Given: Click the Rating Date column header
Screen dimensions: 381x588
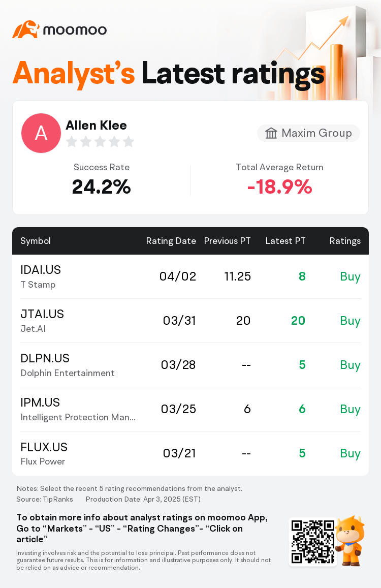Looking at the screenshot, I should click(x=171, y=241).
